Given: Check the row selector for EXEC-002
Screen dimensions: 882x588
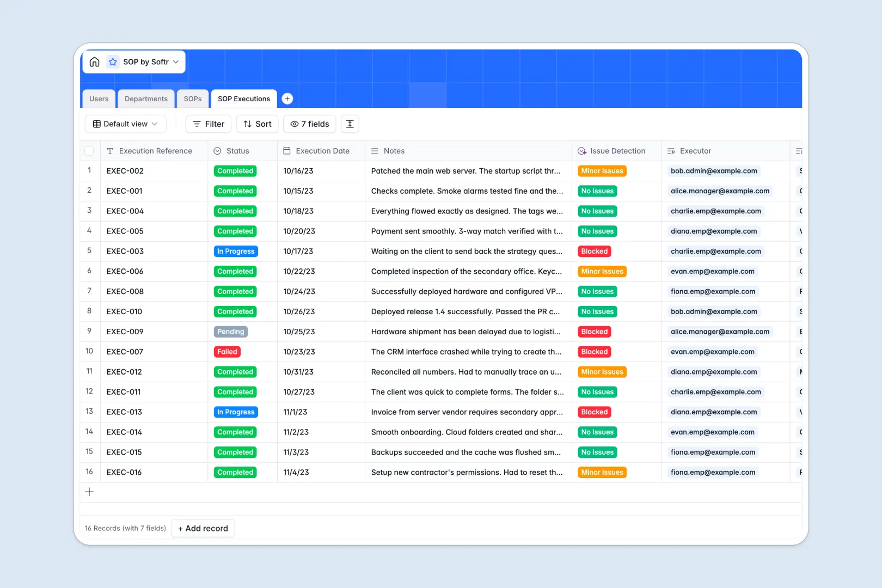Looking at the screenshot, I should [x=89, y=170].
